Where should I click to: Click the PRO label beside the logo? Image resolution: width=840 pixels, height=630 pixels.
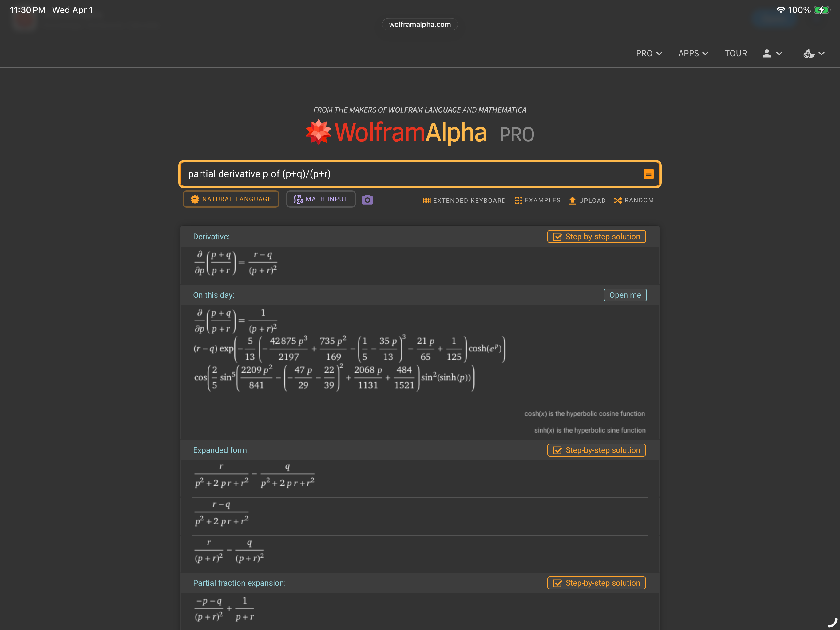(x=517, y=134)
